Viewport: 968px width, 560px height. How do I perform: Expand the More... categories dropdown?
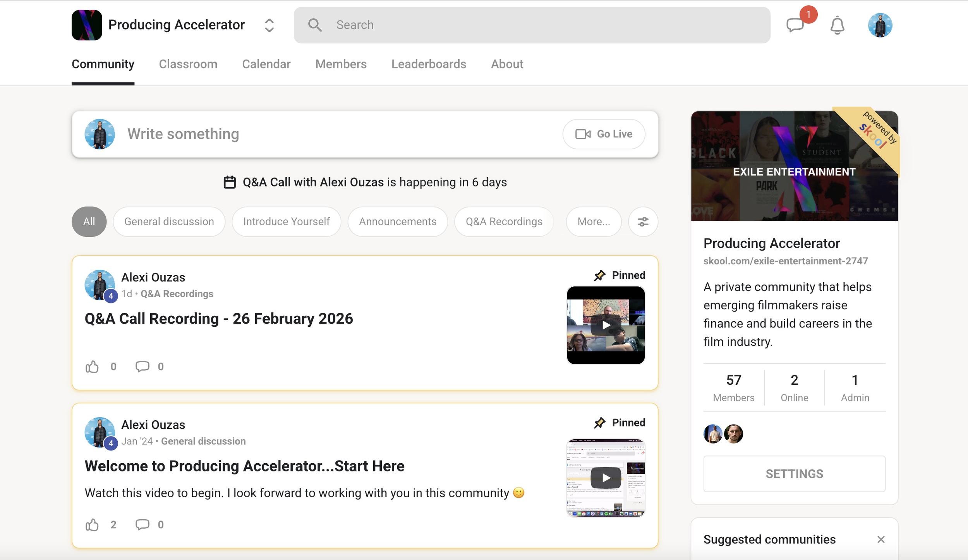pyautogui.click(x=593, y=222)
